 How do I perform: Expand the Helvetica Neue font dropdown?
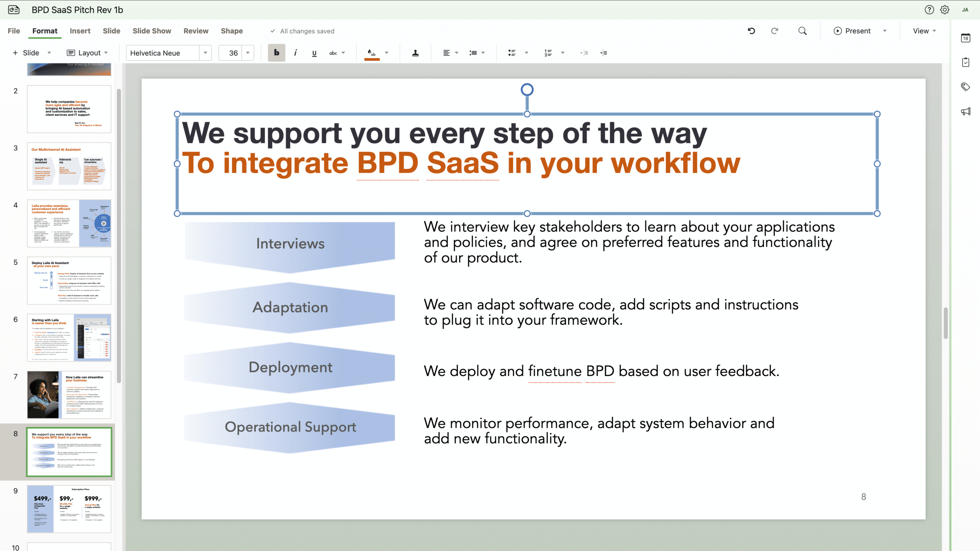click(x=206, y=53)
